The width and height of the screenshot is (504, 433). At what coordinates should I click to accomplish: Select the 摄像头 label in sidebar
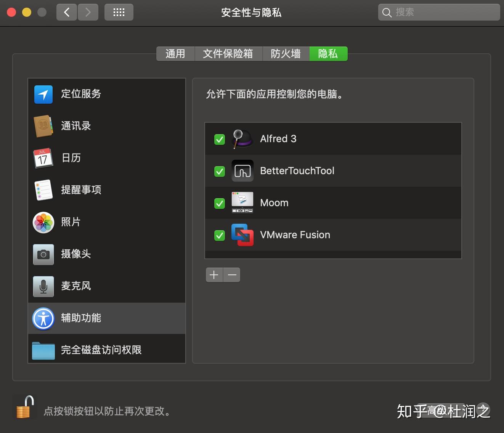[76, 254]
